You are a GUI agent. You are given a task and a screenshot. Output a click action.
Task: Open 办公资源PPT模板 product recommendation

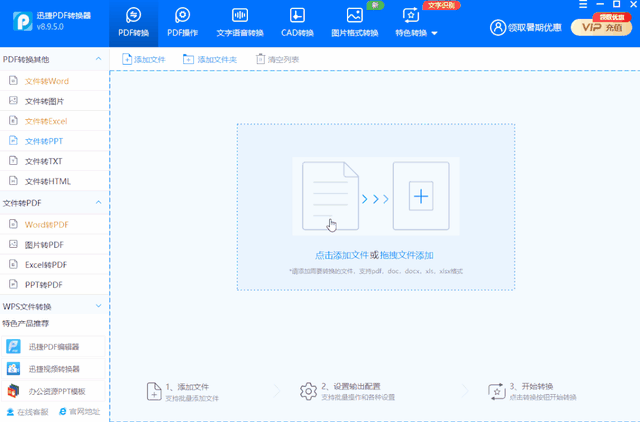[x=53, y=391]
